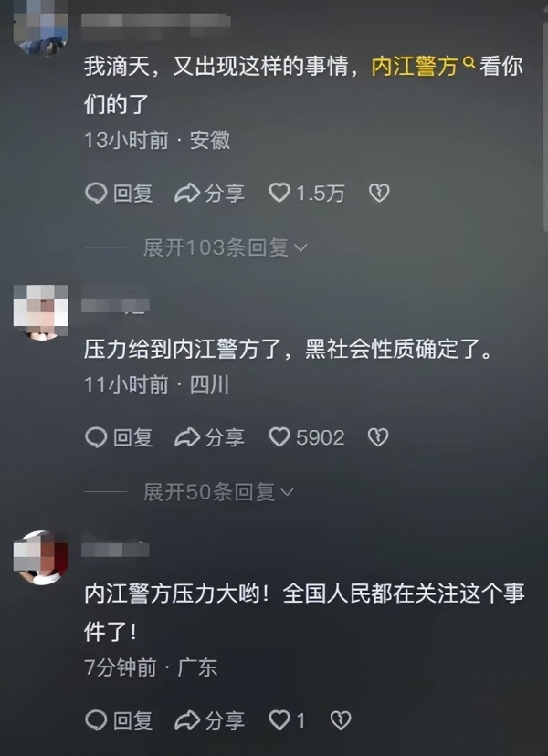Viewport: 548px width, 756px height.
Task: Reply to the 四川 comment about 黑社会性质
Action: click(x=119, y=437)
